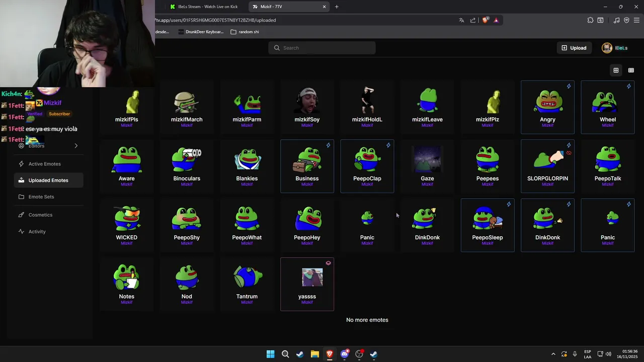This screenshot has width=644, height=362.
Task: Open the mizkifPls emote
Action: 127,107
